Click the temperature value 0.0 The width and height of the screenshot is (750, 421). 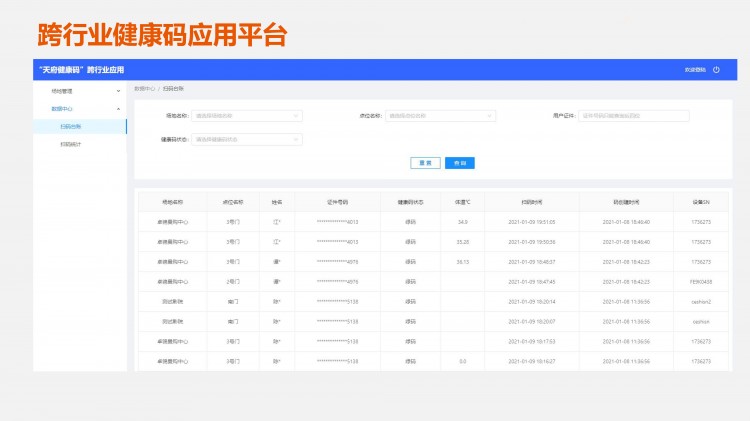(463, 362)
